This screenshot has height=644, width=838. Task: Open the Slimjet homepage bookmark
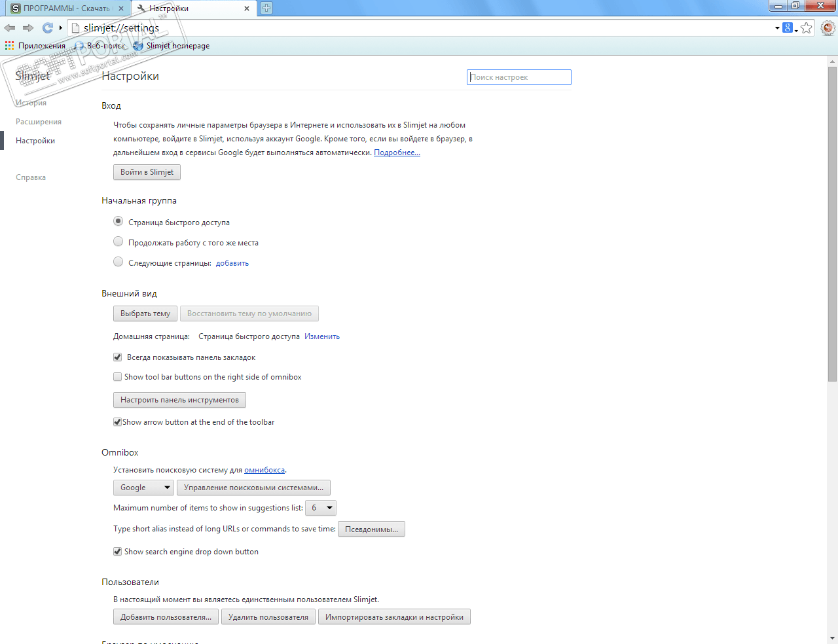click(171, 46)
